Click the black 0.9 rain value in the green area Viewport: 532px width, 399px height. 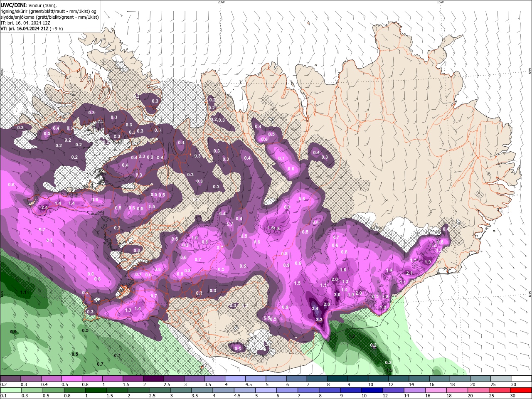tap(13, 332)
